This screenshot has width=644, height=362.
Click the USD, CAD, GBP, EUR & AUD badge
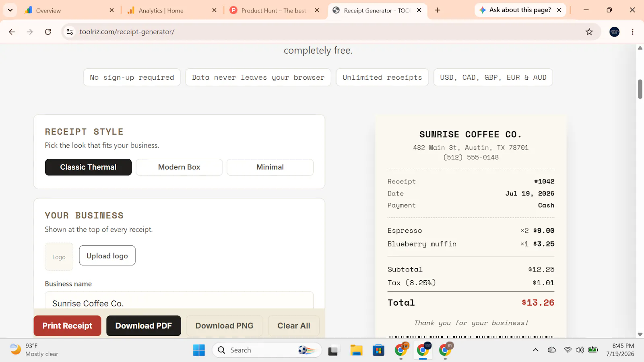tap(493, 77)
